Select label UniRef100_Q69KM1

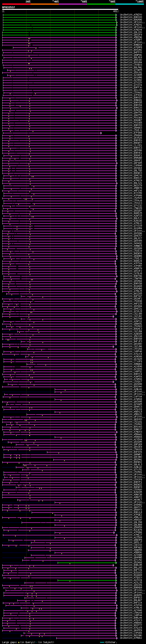(131, 595)
